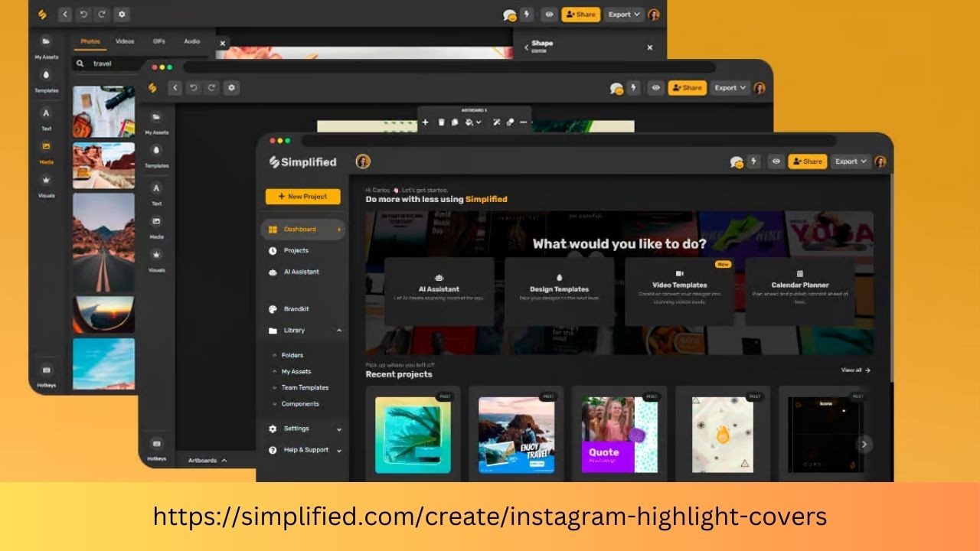This screenshot has width=980, height=551.
Task: Open Export dropdown in the back window
Action: point(624,15)
